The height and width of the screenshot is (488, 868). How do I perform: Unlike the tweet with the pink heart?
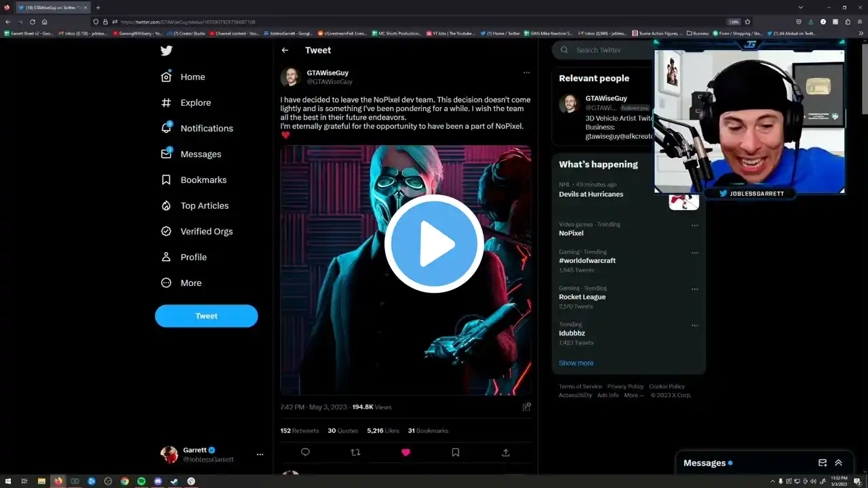406,452
